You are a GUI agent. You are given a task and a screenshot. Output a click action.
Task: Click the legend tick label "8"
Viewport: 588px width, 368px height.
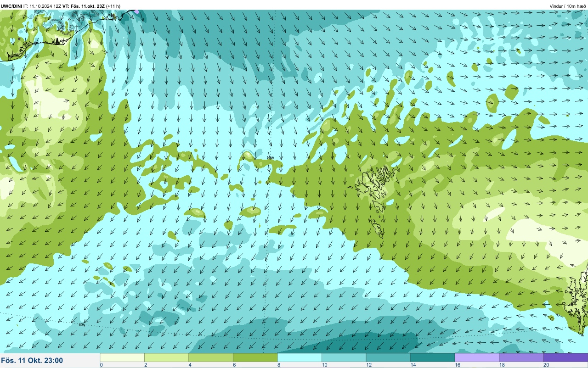pos(278,365)
